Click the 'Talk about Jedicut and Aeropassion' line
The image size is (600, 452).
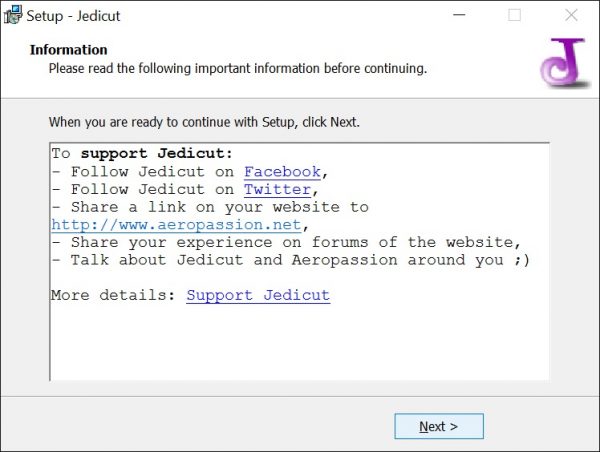click(290, 260)
